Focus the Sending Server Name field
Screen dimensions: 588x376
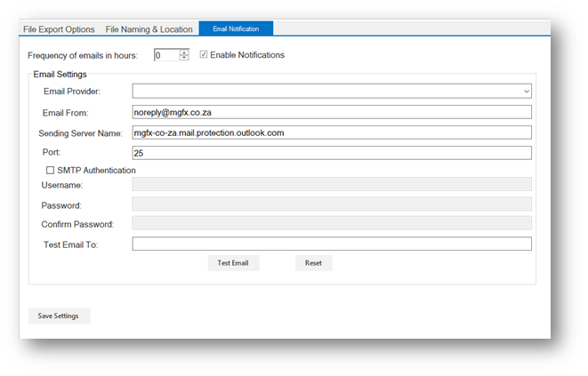coord(331,132)
